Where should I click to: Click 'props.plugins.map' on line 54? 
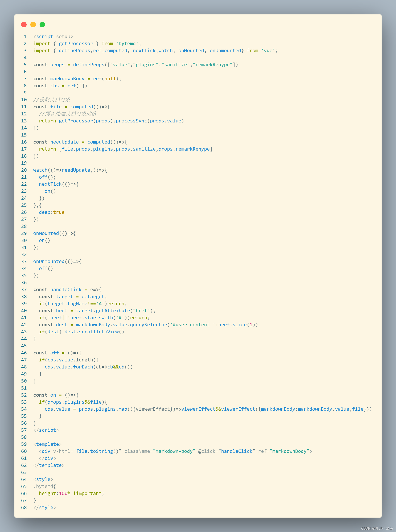[103, 409]
